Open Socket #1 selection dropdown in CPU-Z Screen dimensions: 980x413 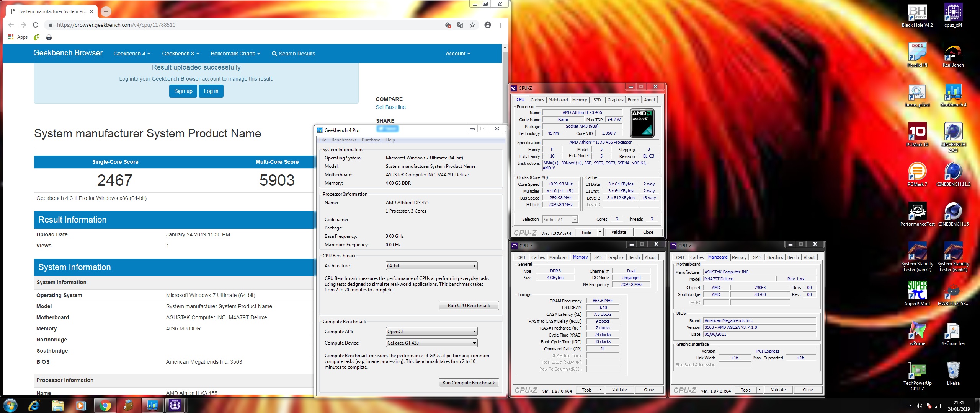(560, 219)
